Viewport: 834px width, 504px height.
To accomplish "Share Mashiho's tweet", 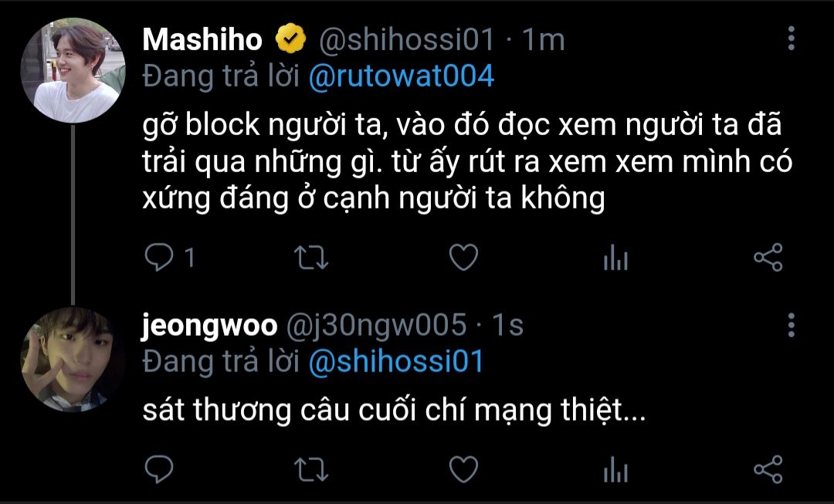I will pos(768,258).
